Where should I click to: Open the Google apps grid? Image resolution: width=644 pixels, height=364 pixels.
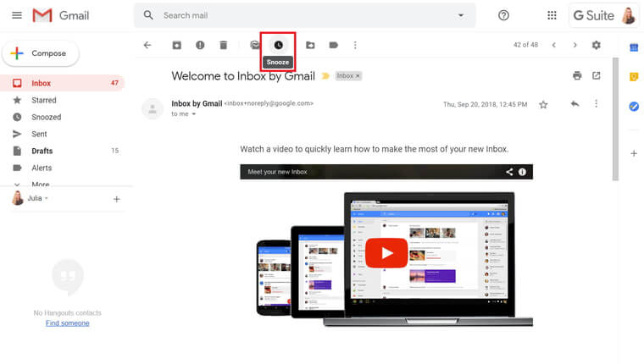coord(552,15)
